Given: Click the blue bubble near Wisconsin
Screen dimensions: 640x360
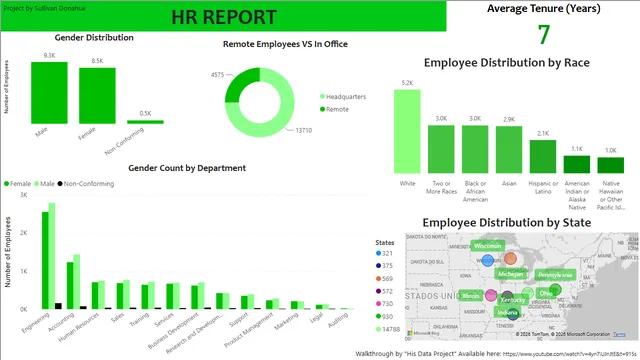Looking at the screenshot, I should 487,260.
